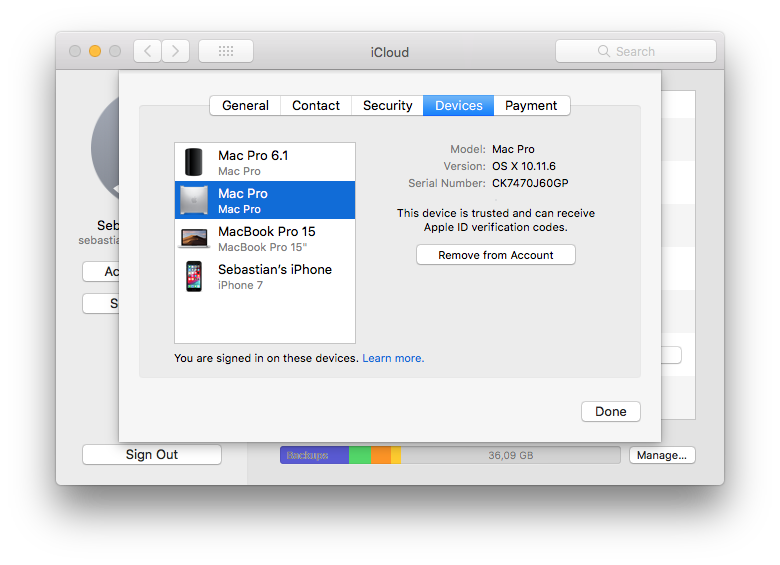Click the Sebastian's iPhone device icon
780x565 pixels.
click(x=194, y=276)
